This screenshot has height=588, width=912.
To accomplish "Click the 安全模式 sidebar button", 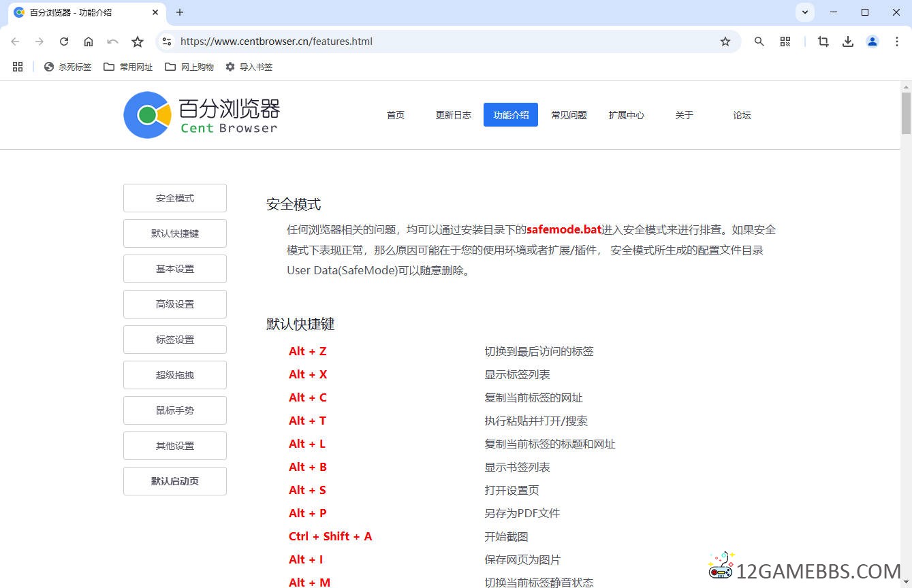I will click(x=175, y=198).
